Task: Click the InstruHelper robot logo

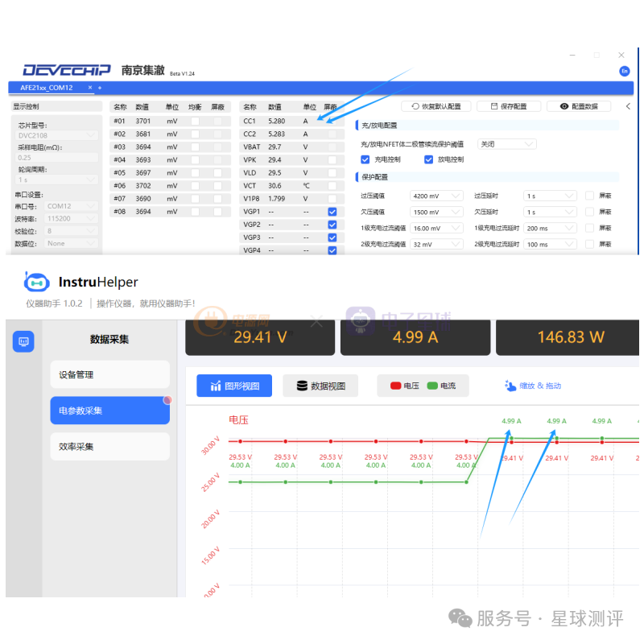Action: point(37,283)
